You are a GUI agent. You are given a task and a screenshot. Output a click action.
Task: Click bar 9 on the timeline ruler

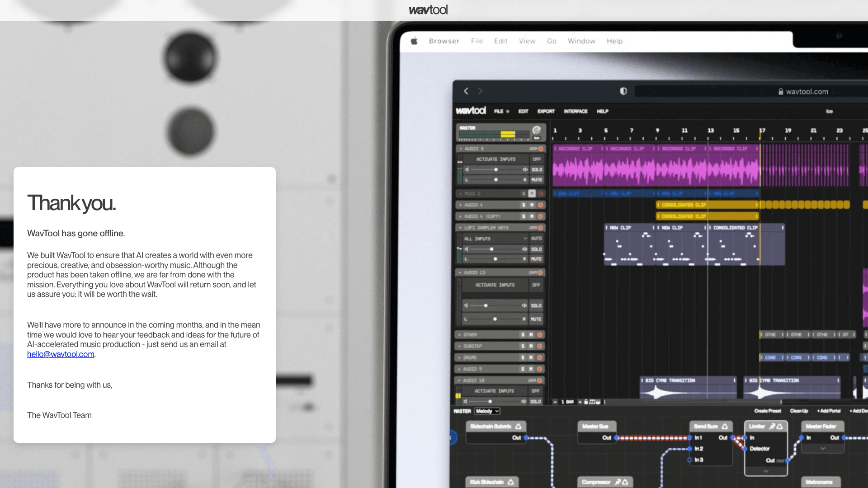point(657,131)
